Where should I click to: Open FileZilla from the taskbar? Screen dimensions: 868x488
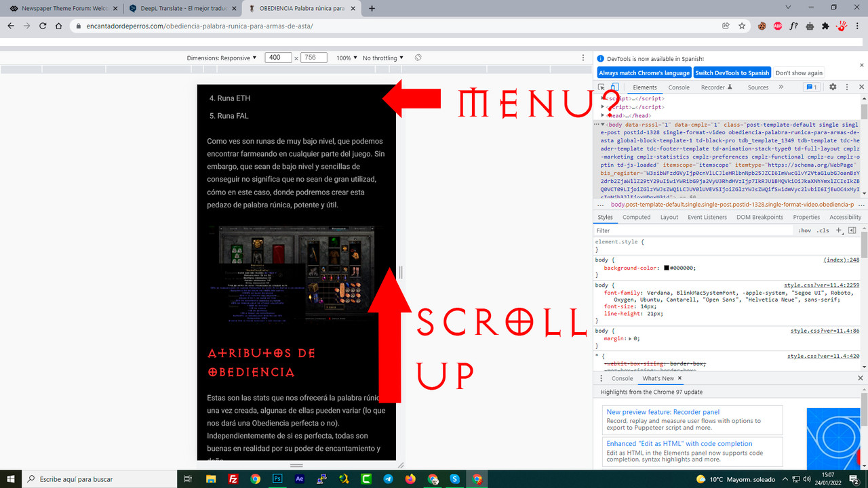point(233,479)
